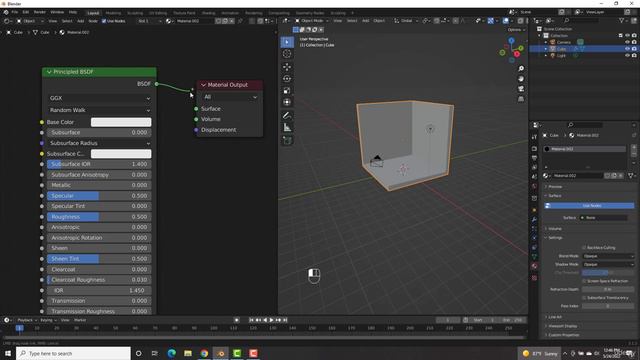Viewport: 640px width, 360px height.
Task: Click the Blender icon in taskbar
Action: 220,353
